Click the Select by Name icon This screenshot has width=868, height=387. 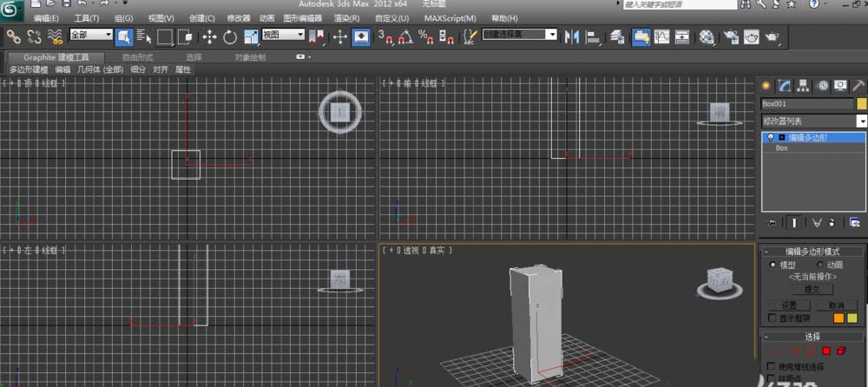[143, 36]
